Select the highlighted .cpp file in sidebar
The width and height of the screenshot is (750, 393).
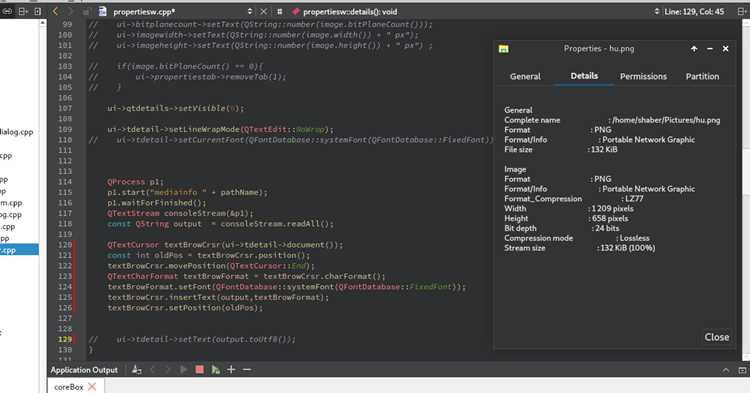pyautogui.click(x=19, y=250)
